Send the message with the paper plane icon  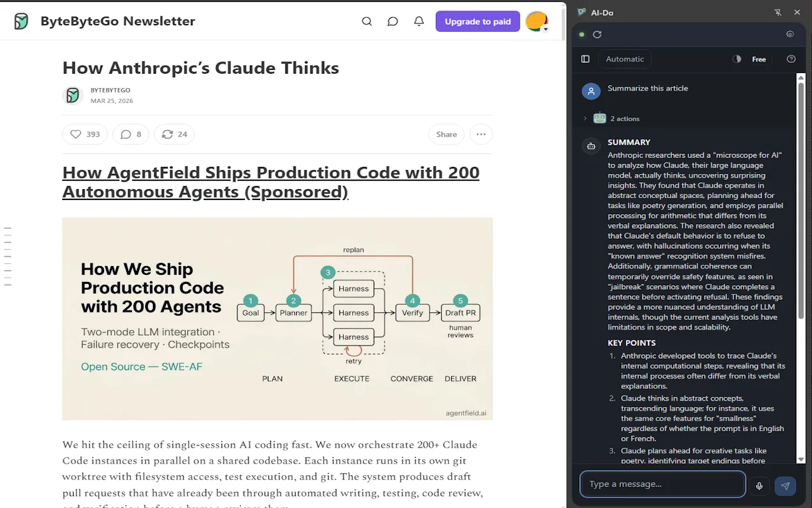(785, 486)
